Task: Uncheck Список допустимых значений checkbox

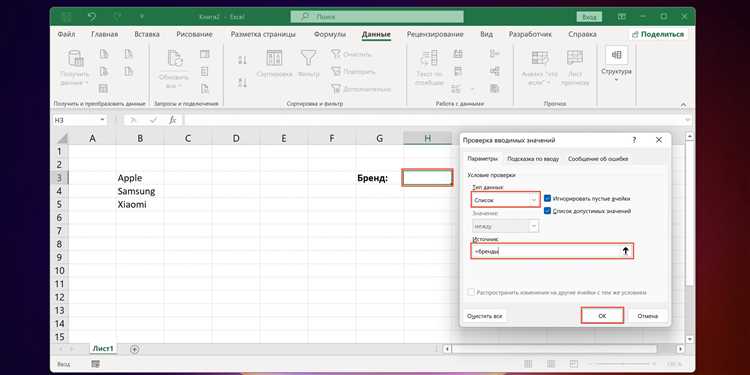Action: (548, 210)
